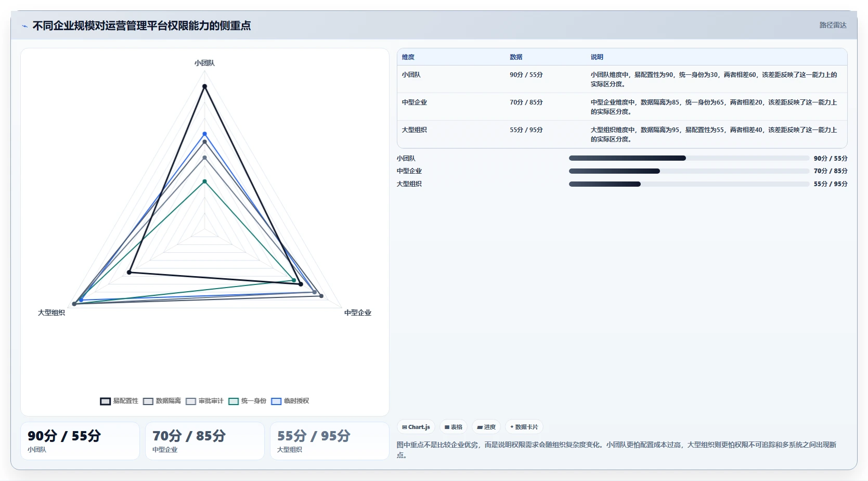Open the 90分 / 55分 小团队 data card

[x=80, y=441]
